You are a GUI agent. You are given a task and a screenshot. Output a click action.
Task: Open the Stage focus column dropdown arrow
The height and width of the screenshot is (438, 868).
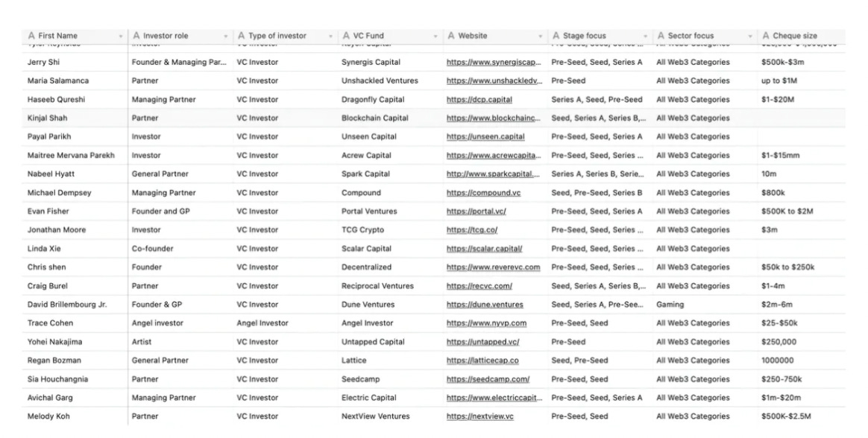(645, 36)
